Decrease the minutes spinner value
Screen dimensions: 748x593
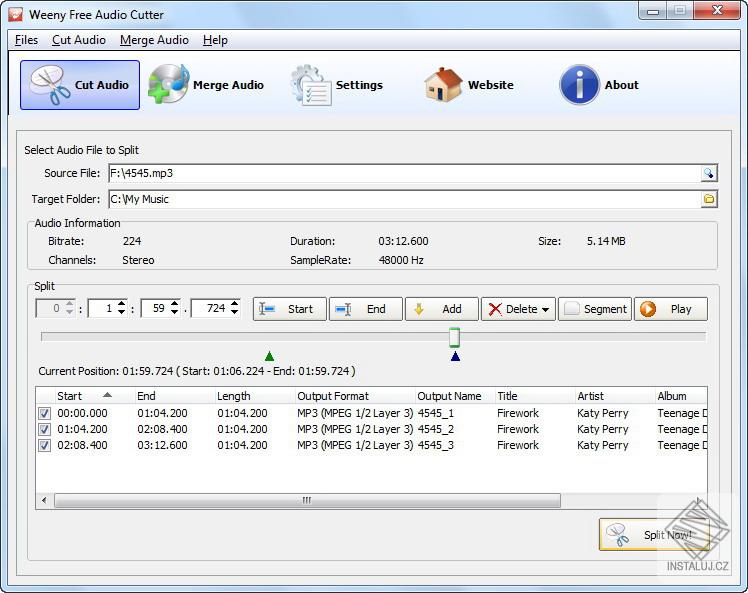tap(122, 312)
